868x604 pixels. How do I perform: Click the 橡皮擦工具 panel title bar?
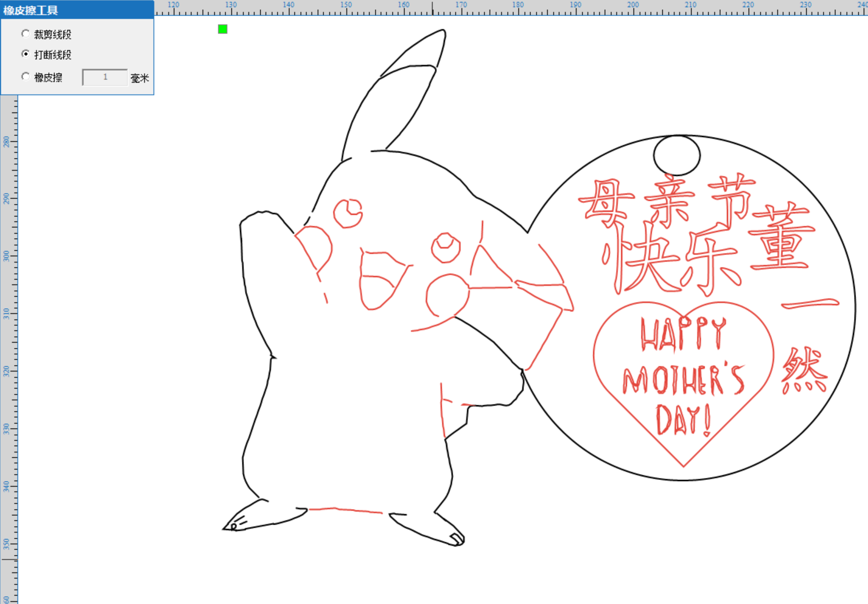pos(77,10)
